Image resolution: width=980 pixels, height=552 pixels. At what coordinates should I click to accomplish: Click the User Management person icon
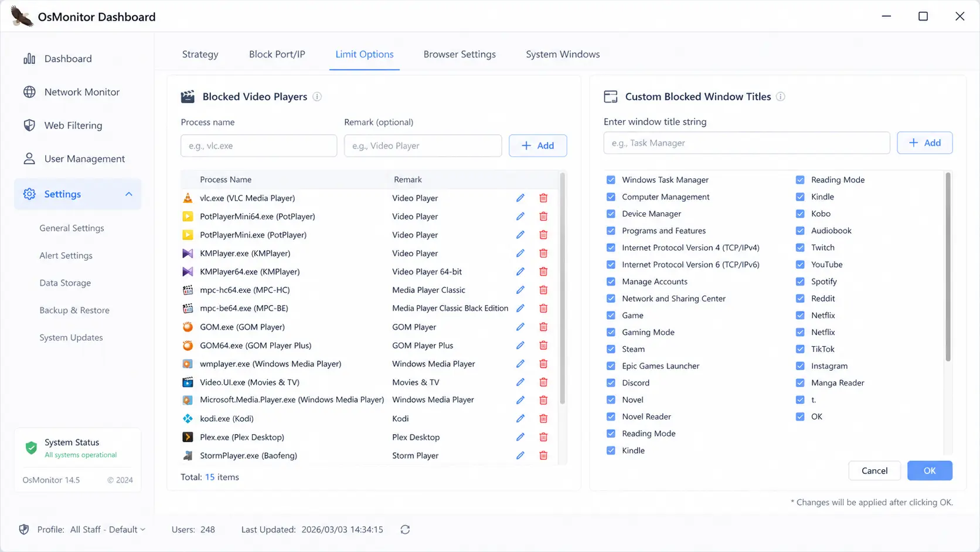coord(29,159)
